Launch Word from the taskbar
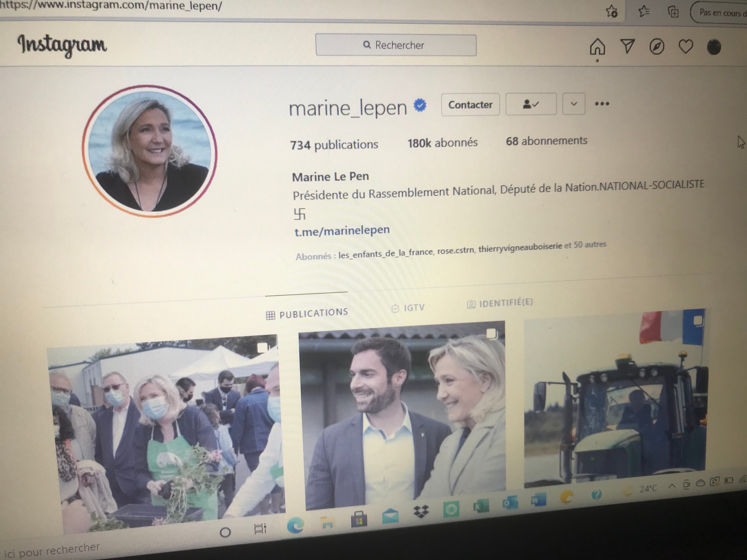 pos(538,499)
